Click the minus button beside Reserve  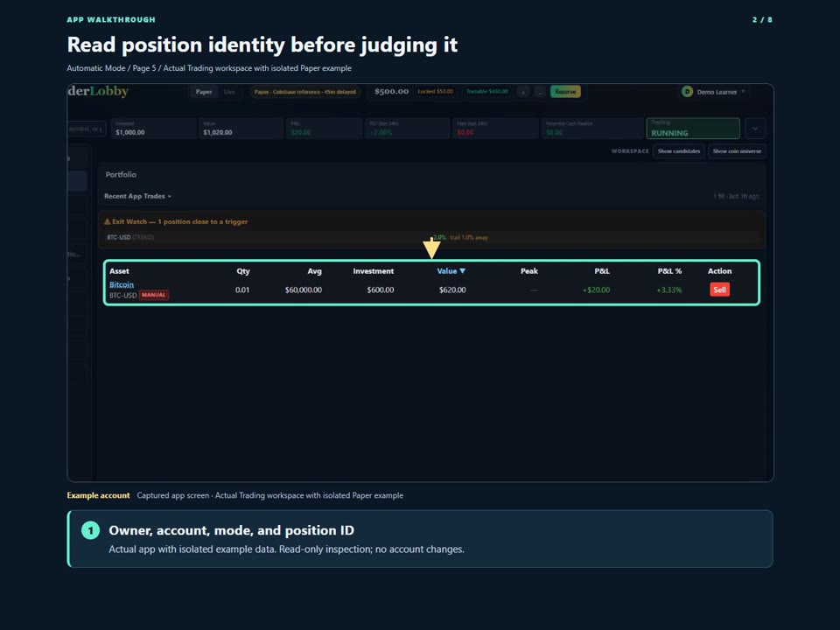[x=540, y=92]
